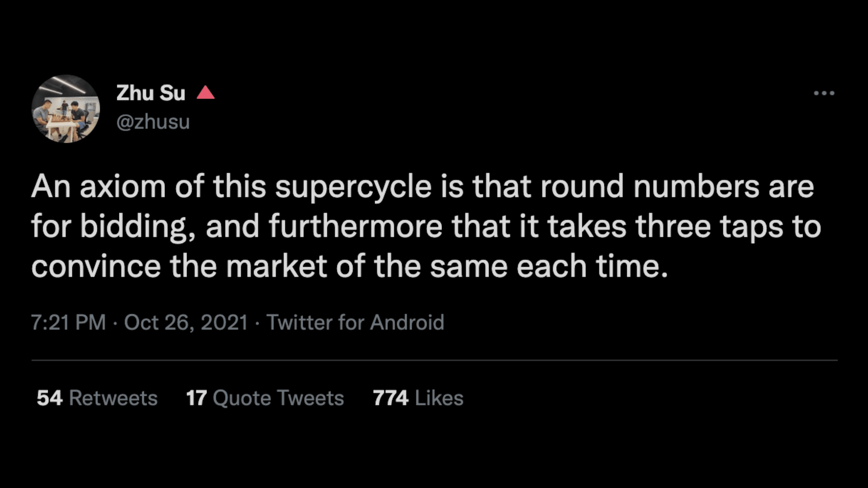Click the word supercycle in the tweet
Image resolution: width=868 pixels, height=488 pixels.
[x=353, y=187]
